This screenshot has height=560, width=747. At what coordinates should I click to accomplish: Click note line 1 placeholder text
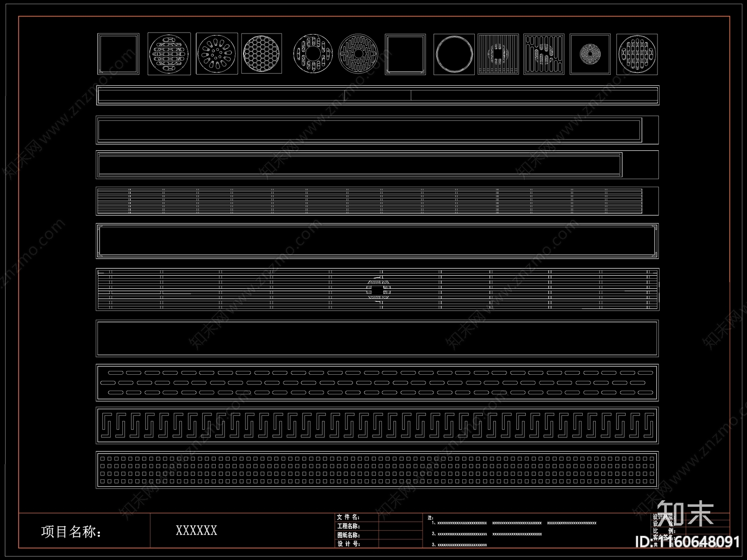coord(514,523)
